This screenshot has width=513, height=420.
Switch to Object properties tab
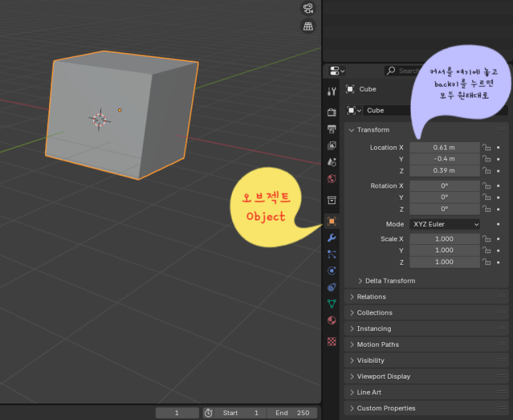[332, 221]
